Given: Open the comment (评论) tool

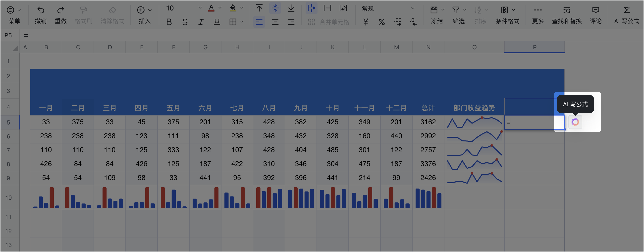Looking at the screenshot, I should coord(595,14).
